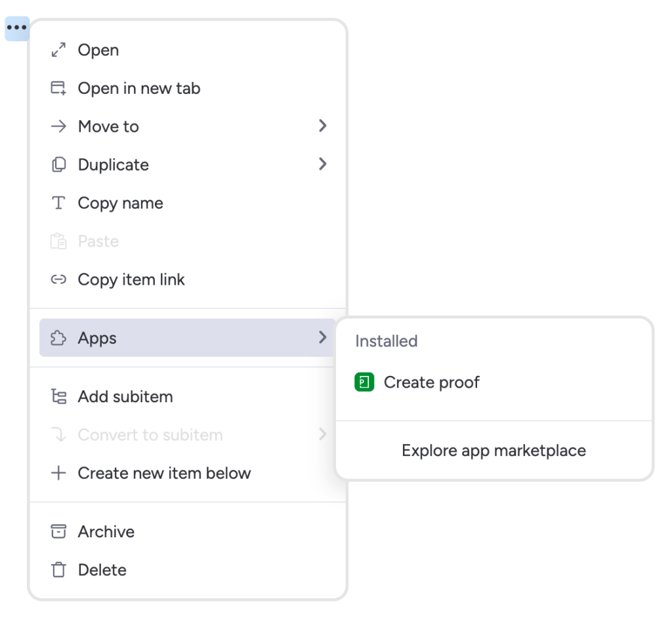The width and height of the screenshot is (672, 618).
Task: Choose Copy name from the menu
Action: 120,203
